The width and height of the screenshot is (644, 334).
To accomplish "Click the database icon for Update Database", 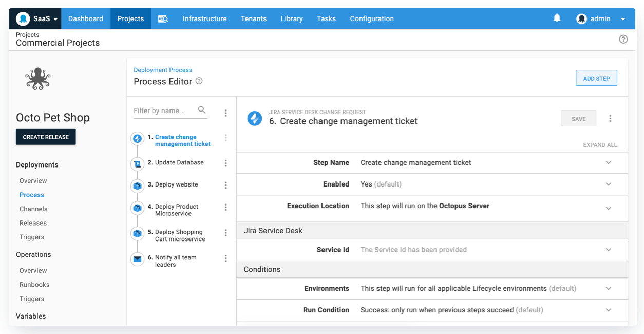I will point(137,164).
